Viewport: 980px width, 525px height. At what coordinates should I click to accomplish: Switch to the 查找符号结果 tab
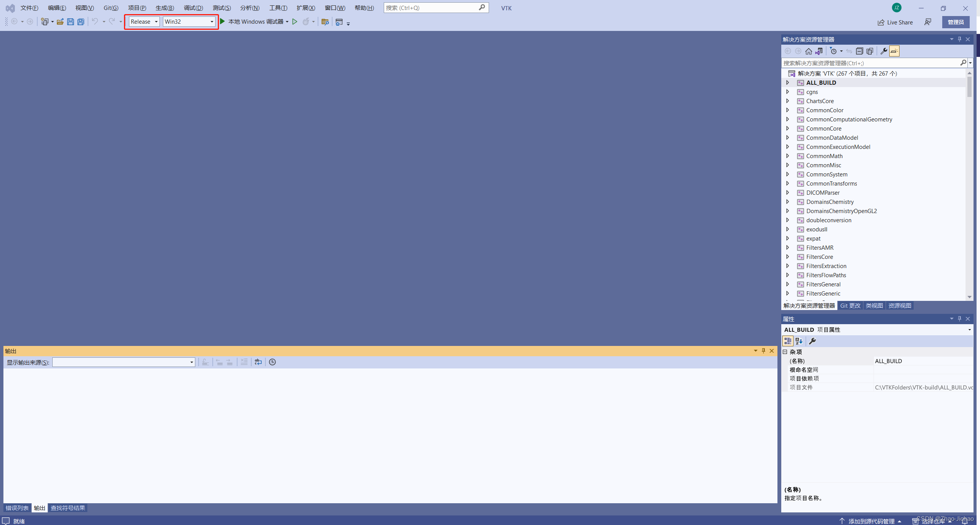tap(68, 508)
